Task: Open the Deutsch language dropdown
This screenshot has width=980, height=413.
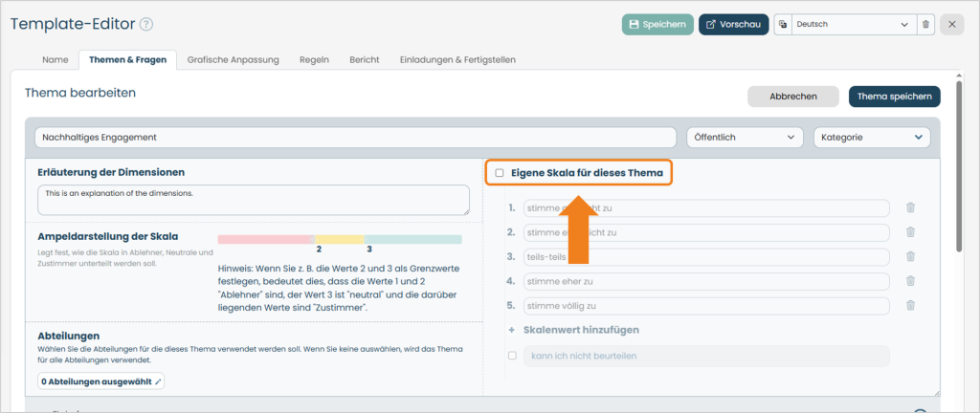Action: point(854,24)
